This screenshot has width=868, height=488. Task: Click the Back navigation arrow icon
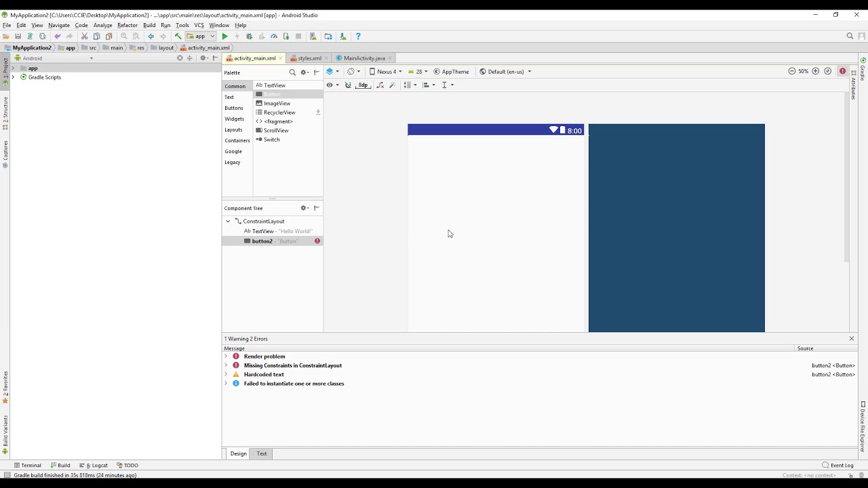tap(151, 37)
